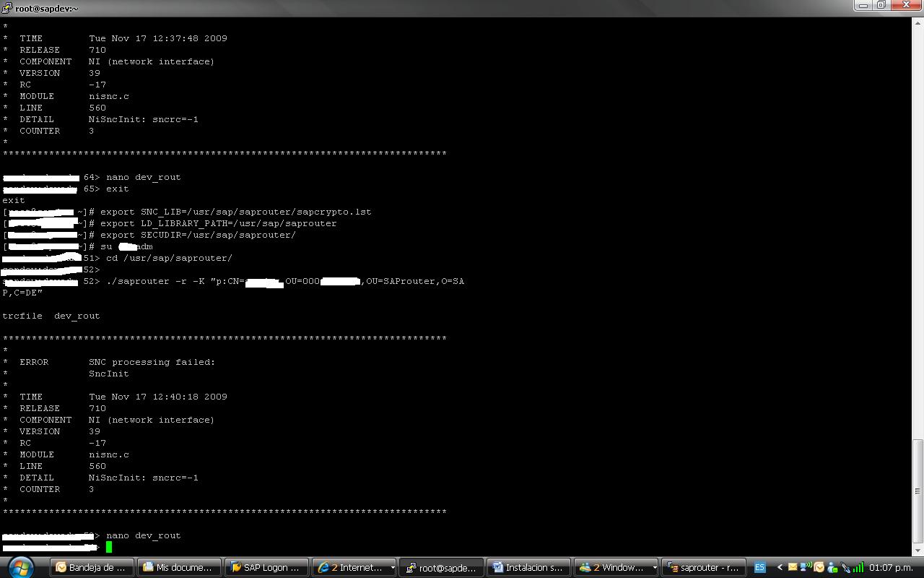Screen dimensions: 924x578
Task: Click the green signal strength bars icon
Action: [x=858, y=567]
